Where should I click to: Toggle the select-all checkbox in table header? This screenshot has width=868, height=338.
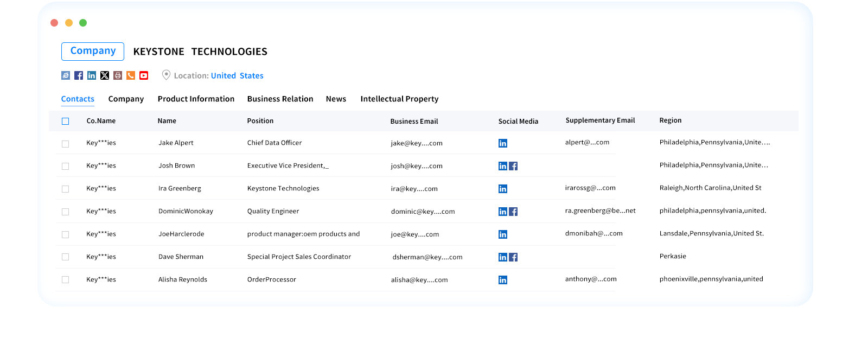66,121
